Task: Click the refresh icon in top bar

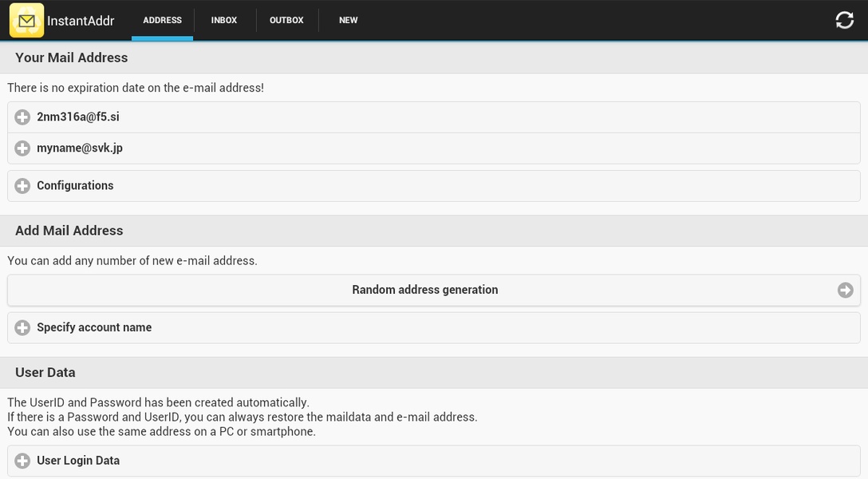Action: [x=844, y=21]
